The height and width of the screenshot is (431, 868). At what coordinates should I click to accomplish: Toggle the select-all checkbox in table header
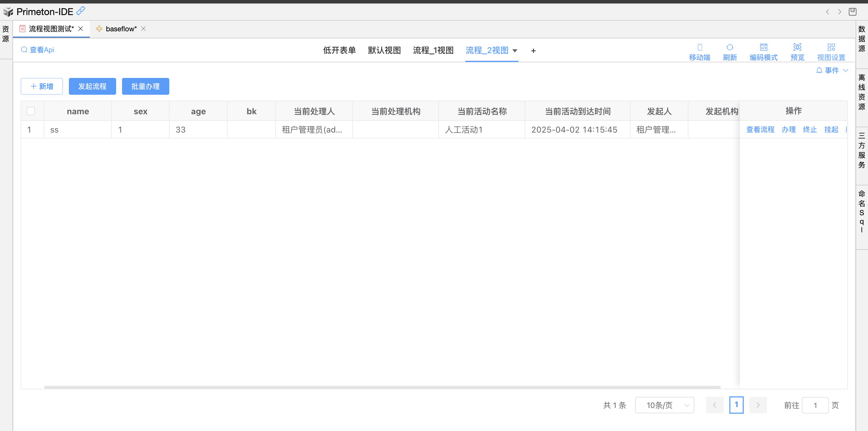pyautogui.click(x=31, y=111)
